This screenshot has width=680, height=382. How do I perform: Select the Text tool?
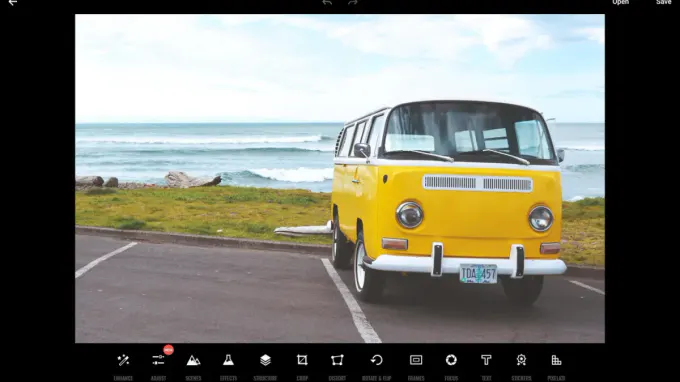(486, 360)
